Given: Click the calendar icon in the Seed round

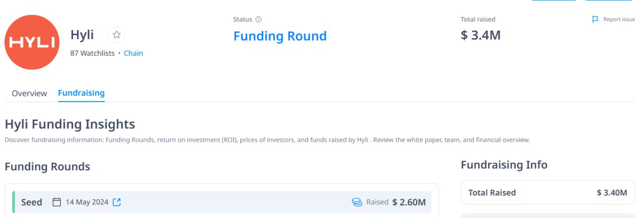Looking at the screenshot, I should (x=57, y=202).
